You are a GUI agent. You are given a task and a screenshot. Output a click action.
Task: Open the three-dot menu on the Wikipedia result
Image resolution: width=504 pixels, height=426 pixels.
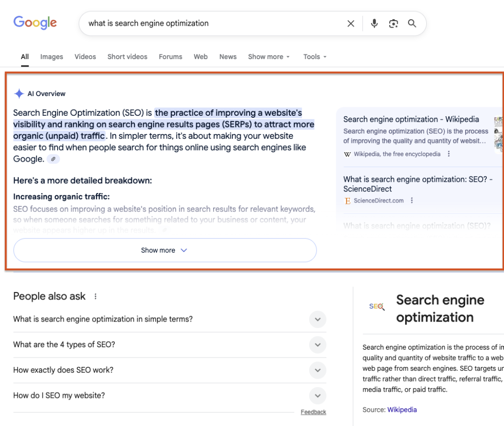pyautogui.click(x=448, y=154)
